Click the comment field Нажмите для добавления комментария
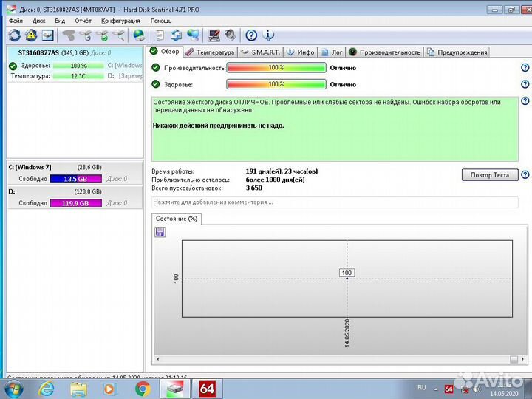This screenshot has width=532, height=399. pyautogui.click(x=335, y=202)
